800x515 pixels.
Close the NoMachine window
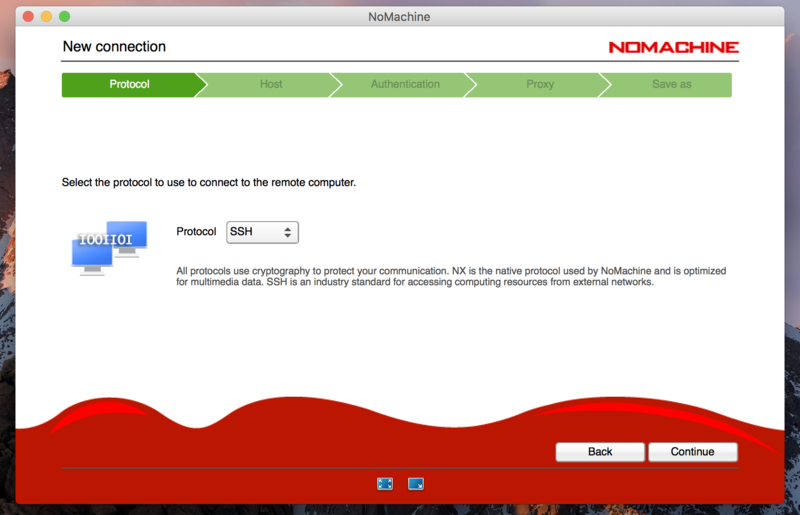click(29, 16)
